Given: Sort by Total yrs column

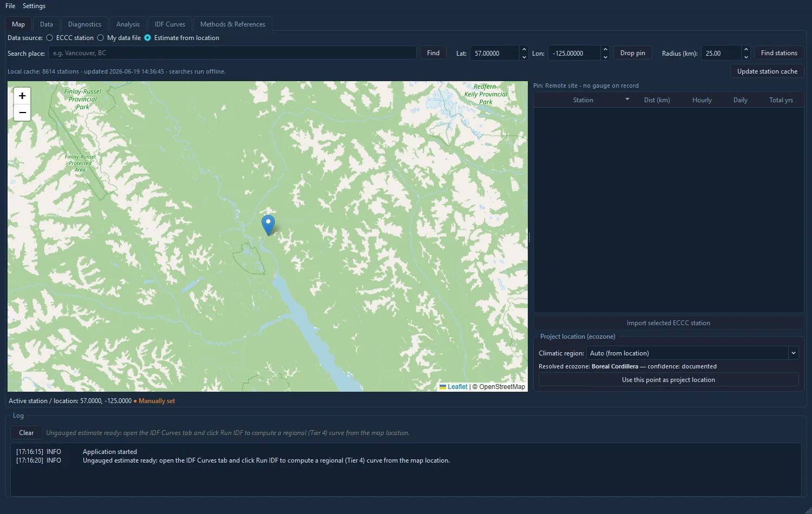Looking at the screenshot, I should pyautogui.click(x=781, y=100).
